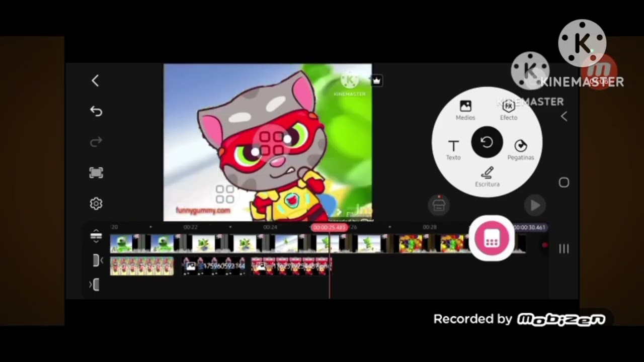
Task: Add a Texto layer
Action: pos(453,150)
